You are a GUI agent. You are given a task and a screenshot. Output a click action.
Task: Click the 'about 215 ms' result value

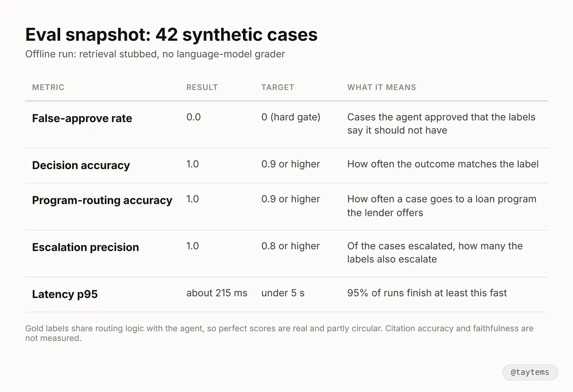[217, 293]
